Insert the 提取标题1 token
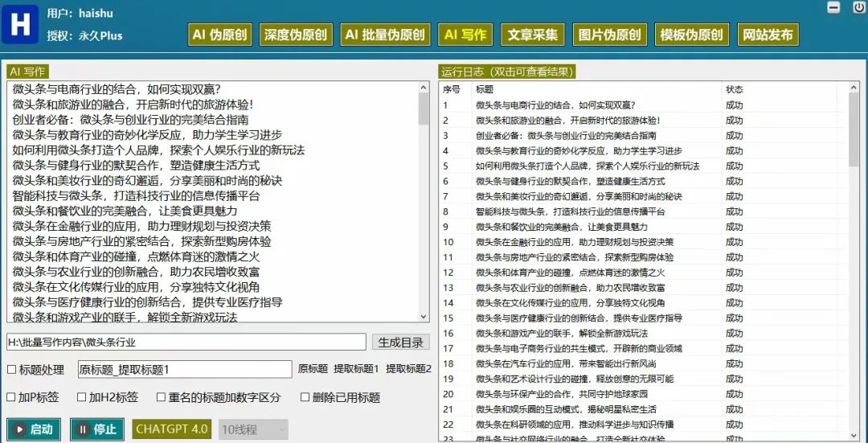This screenshot has height=443, width=868. pos(356,369)
